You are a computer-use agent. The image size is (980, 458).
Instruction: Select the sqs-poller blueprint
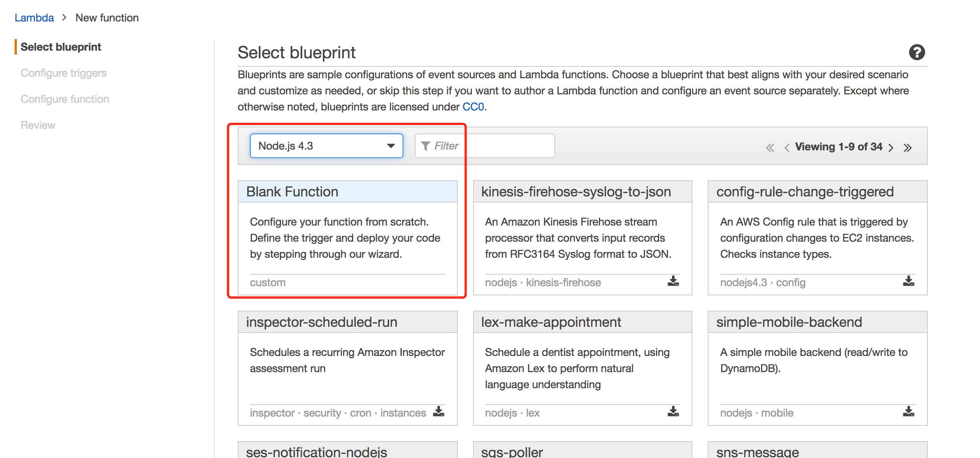582,450
